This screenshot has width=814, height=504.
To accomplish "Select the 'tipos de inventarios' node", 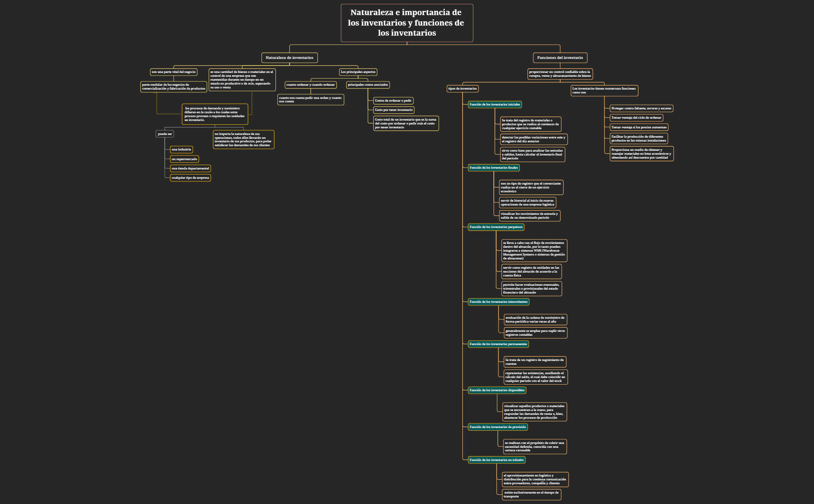I will tap(462, 89).
